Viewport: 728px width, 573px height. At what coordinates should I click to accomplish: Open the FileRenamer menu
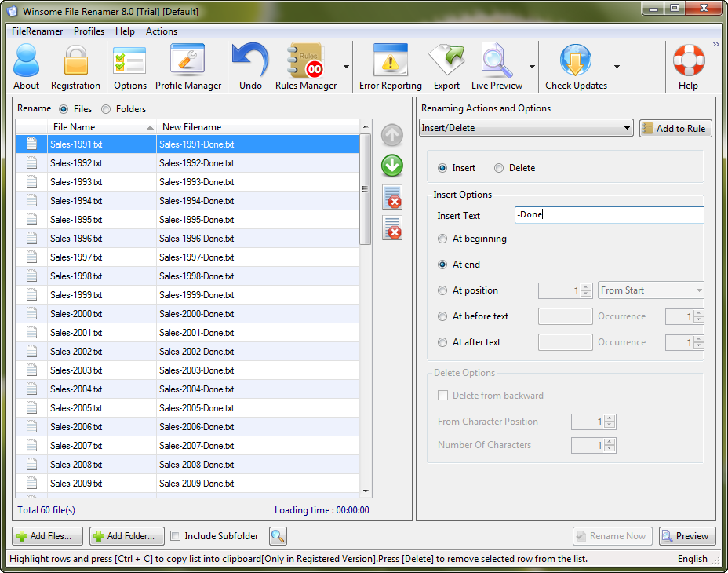pyautogui.click(x=37, y=31)
